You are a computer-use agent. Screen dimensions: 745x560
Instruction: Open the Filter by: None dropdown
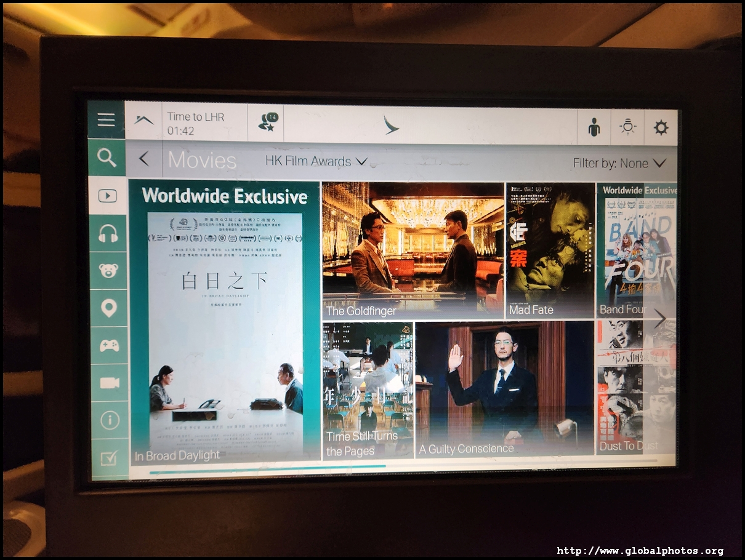[x=619, y=163]
